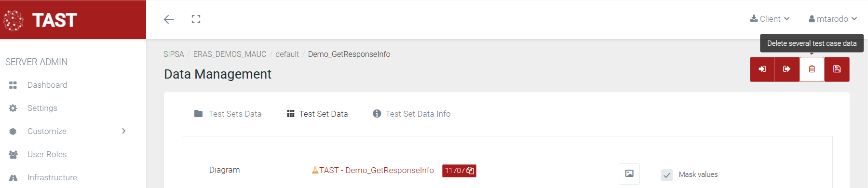Click the export data icon button
Screen dimensions: 868x188
[x=787, y=69]
